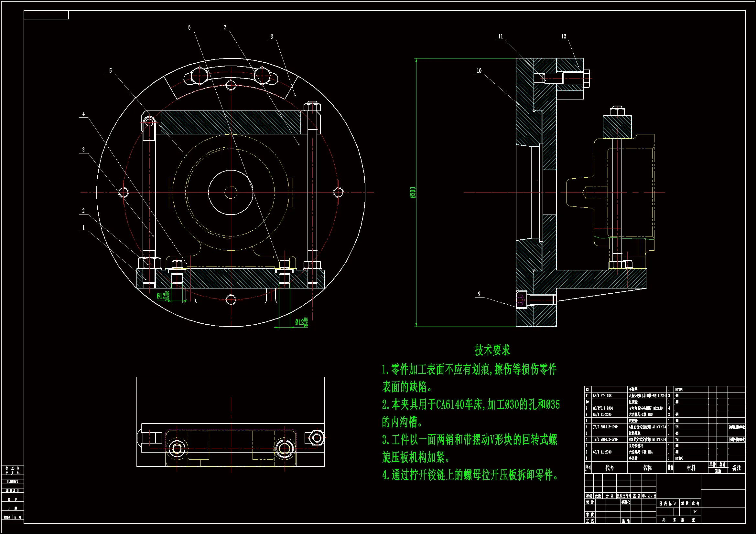Select part callout number 8
The image size is (756, 534).
coord(272,37)
